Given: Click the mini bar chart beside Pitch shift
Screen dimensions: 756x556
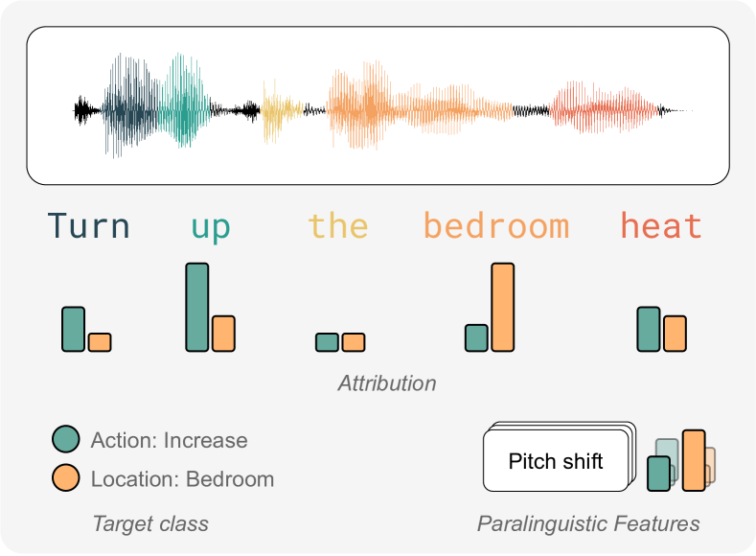Looking at the screenshot, I should [681, 461].
